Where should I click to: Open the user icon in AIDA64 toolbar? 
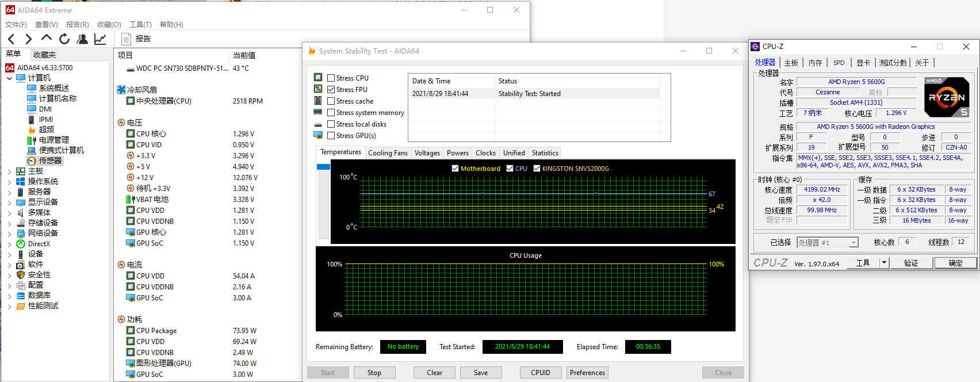tap(82, 39)
